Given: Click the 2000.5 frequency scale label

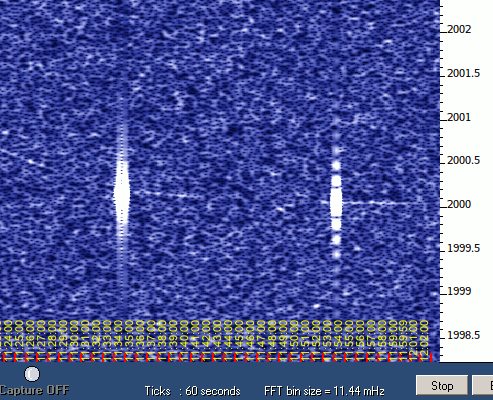Looking at the screenshot, I should point(463,160).
